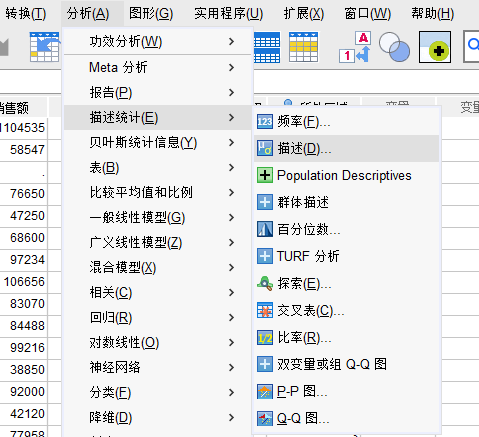Viewport: 479px width, 437px height.
Task: Open the 实用程序(U) menu
Action: 229,14
